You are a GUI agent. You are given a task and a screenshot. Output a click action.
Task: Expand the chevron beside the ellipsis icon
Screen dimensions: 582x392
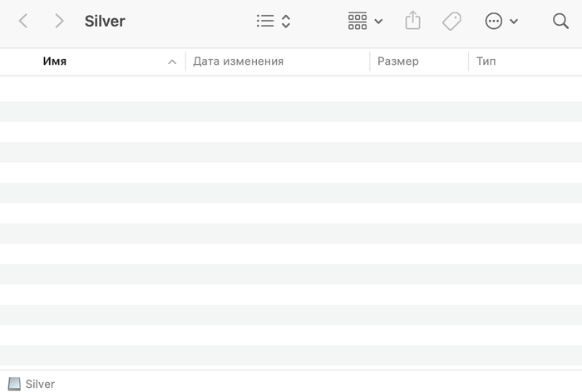[x=514, y=22]
